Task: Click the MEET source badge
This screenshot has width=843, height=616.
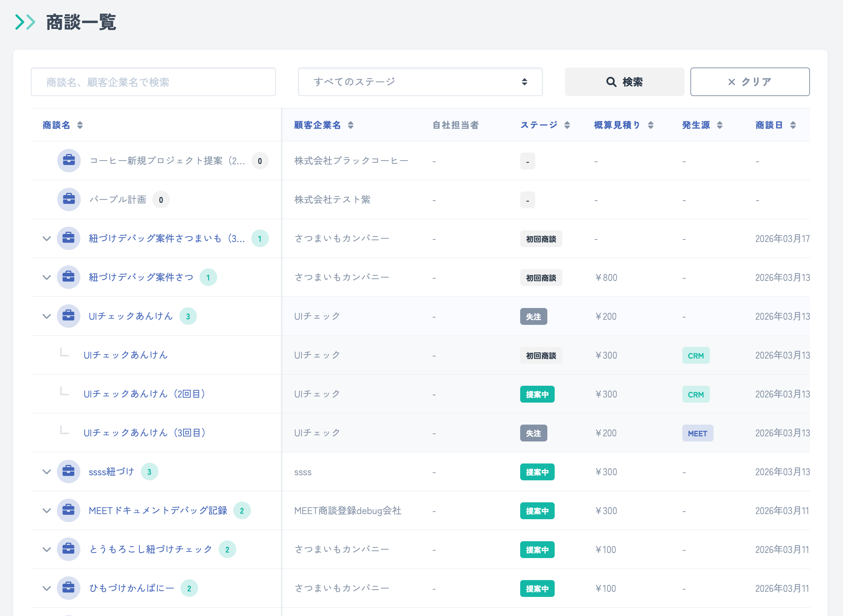Action: [697, 433]
